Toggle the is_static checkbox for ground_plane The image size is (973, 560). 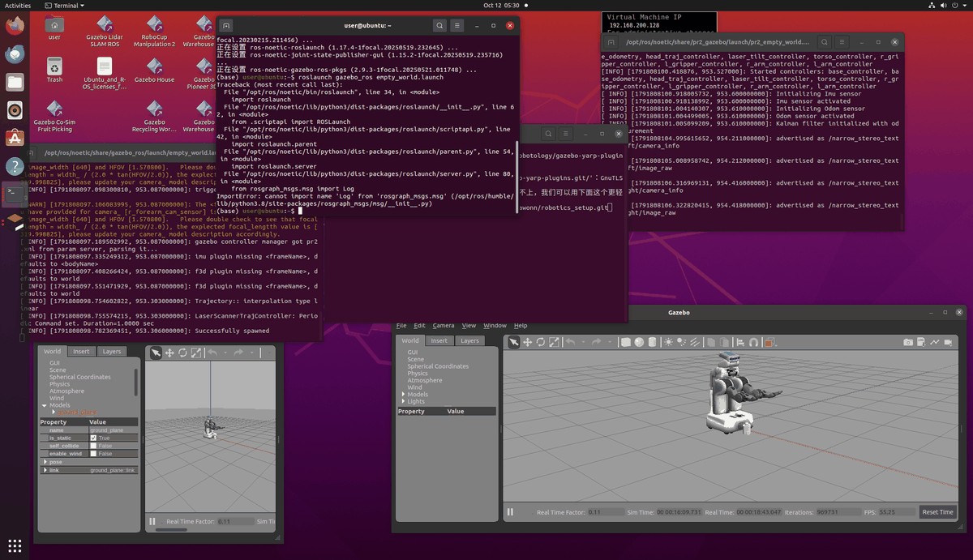point(94,438)
